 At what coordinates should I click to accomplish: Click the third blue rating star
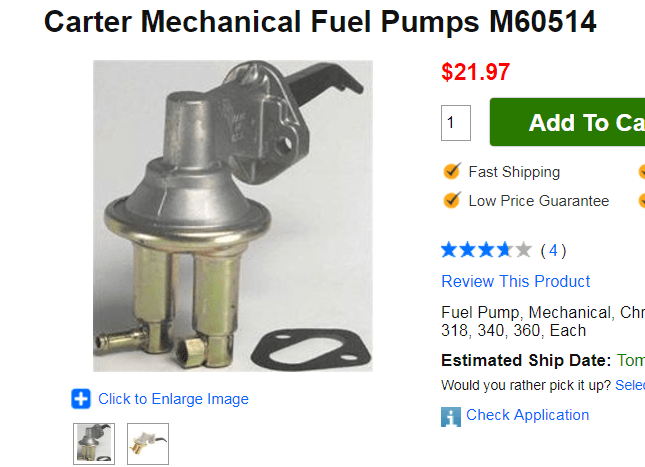click(486, 250)
